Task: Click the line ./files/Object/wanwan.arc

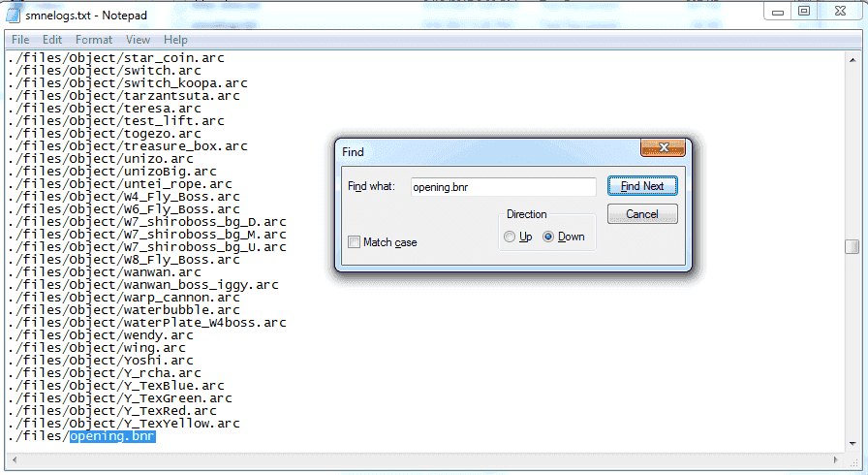Action: click(105, 272)
